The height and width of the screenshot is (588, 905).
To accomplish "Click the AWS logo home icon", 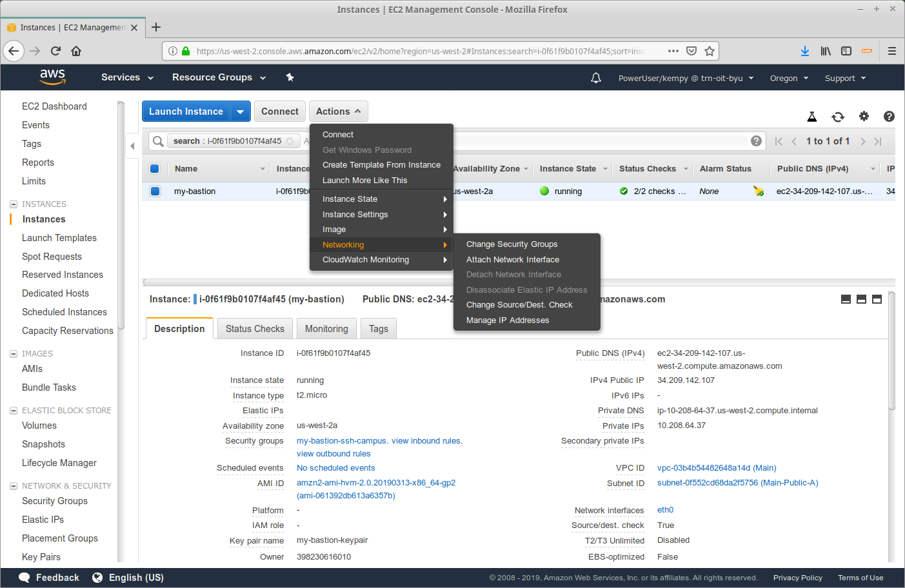I will coord(52,77).
